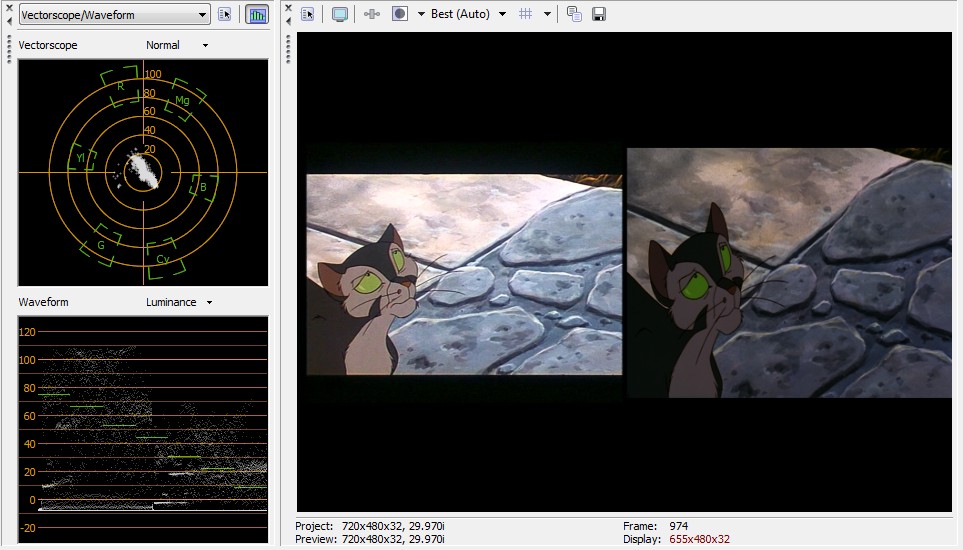
Task: Open Video Scopes settings icon
Action: point(225,15)
